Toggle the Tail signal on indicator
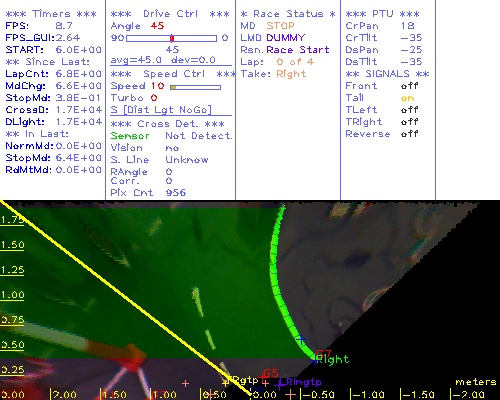The width and height of the screenshot is (500, 400). [x=407, y=98]
